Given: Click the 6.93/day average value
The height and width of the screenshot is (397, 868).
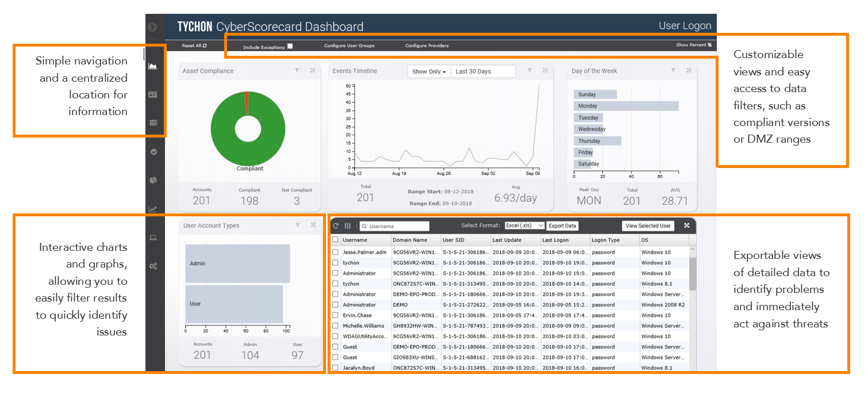Looking at the screenshot, I should 516,198.
